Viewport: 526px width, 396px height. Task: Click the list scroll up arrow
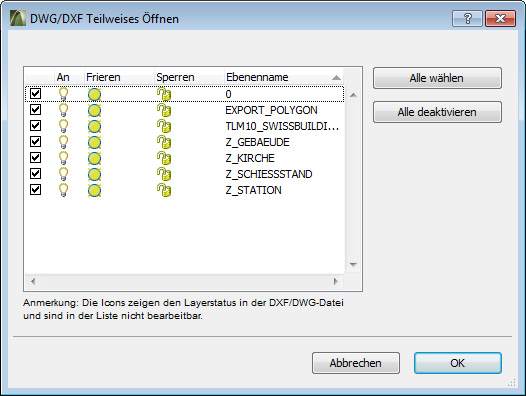point(353,95)
